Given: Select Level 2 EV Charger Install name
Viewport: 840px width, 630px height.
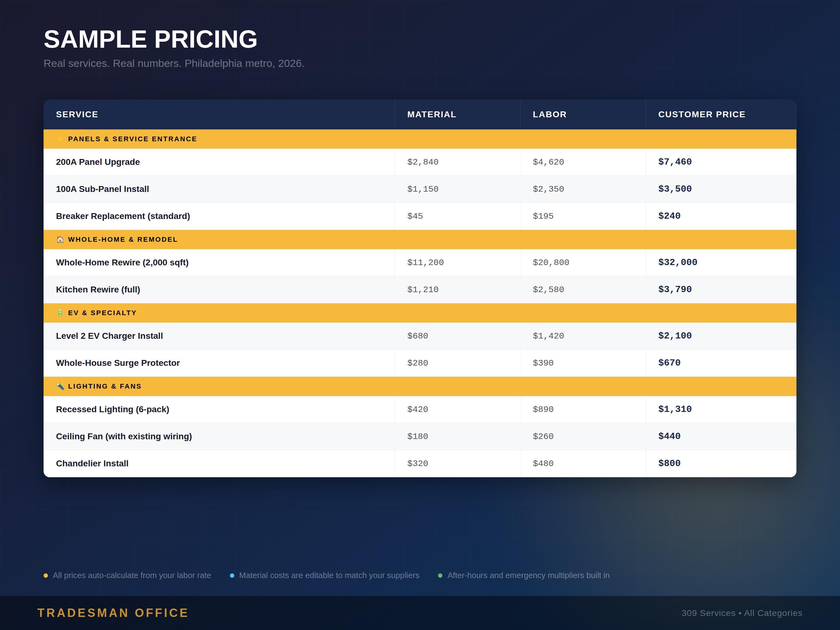Looking at the screenshot, I should 110,336.
